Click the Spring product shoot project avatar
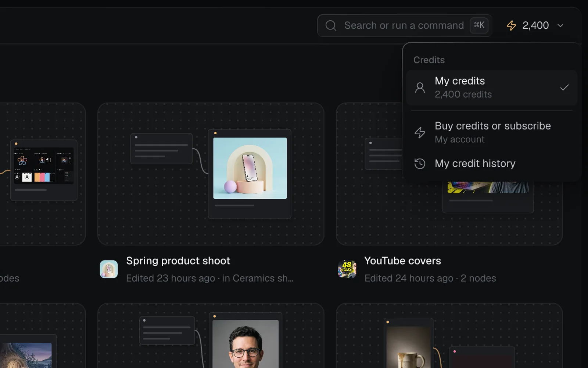Screen dimensions: 588x368 (109, 269)
